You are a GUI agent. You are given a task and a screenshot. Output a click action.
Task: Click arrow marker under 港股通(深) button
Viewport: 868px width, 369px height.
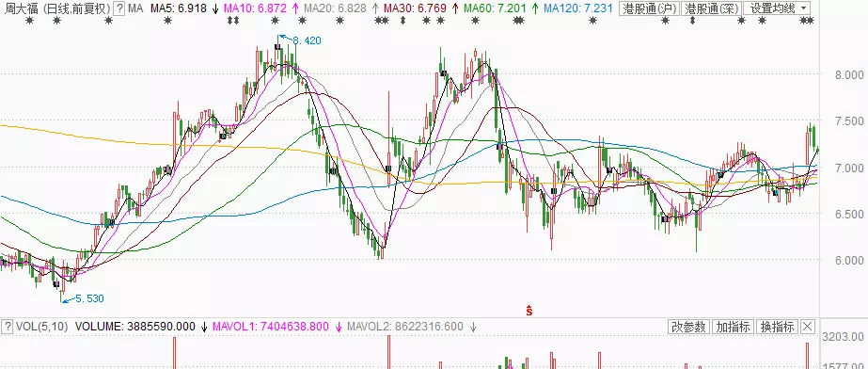point(692,21)
